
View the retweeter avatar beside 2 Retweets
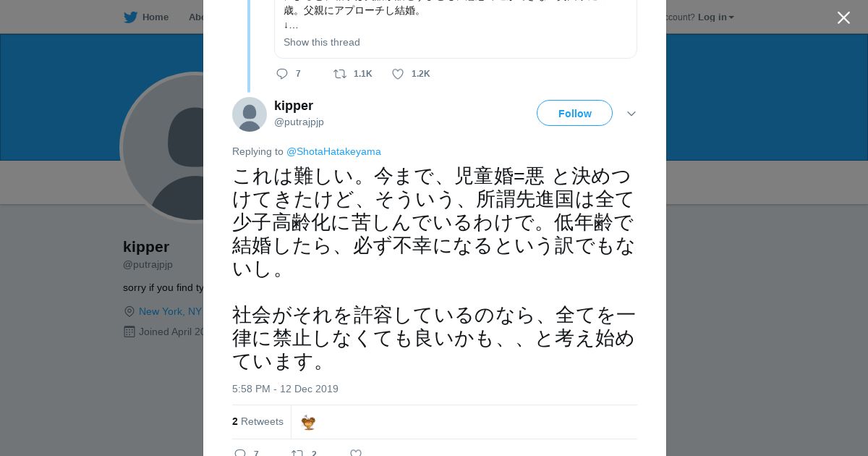pos(309,423)
